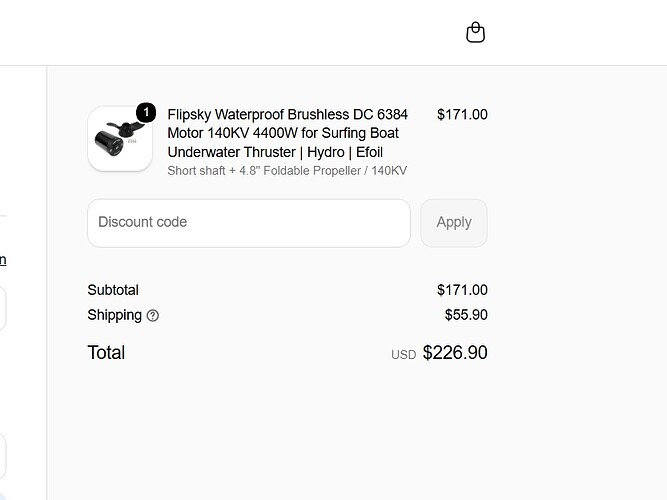Click the Flipsky Waterproof Brushless DC product title
Screen dimensions: 667x500
tap(288, 133)
